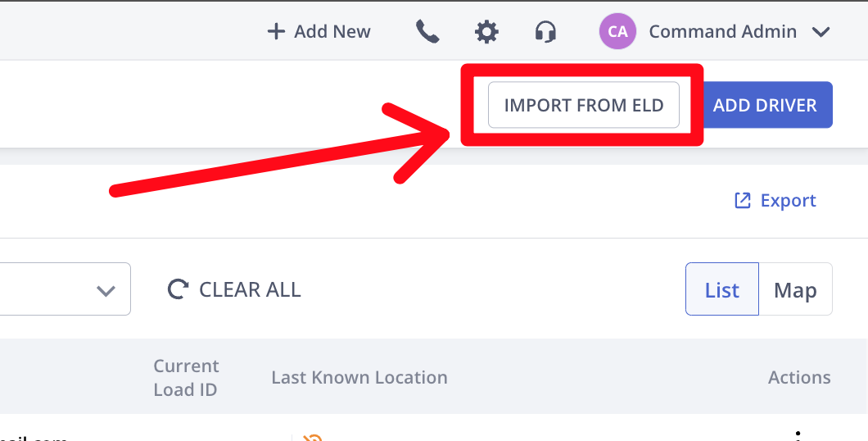Click the ADD DRIVER button

point(765,105)
